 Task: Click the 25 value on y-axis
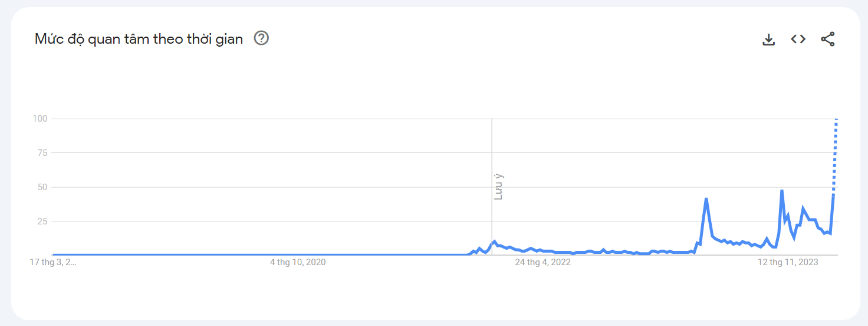42,221
